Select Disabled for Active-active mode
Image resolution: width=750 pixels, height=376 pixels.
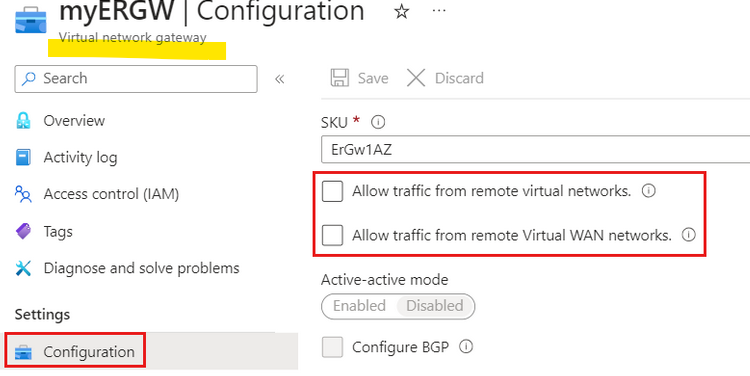[435, 306]
